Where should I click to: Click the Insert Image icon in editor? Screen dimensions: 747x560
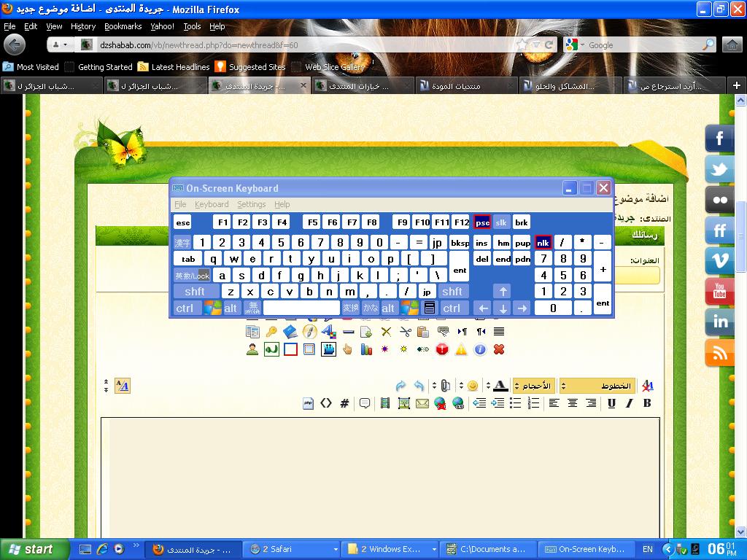click(x=403, y=403)
